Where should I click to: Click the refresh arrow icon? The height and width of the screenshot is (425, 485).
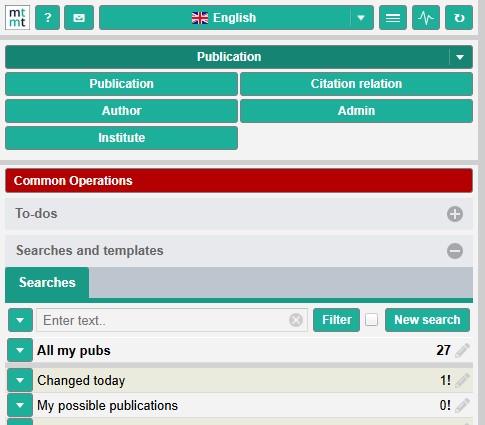(x=459, y=18)
